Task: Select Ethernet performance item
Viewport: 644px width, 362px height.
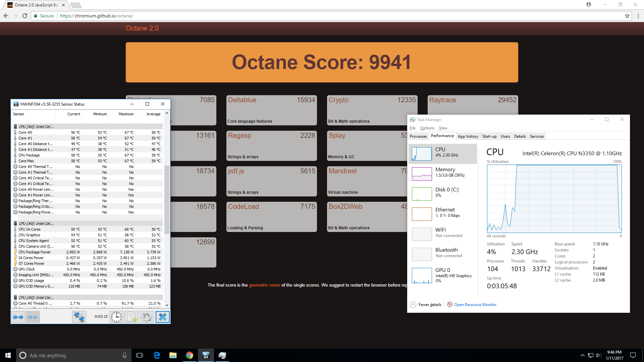Action: 443,214
